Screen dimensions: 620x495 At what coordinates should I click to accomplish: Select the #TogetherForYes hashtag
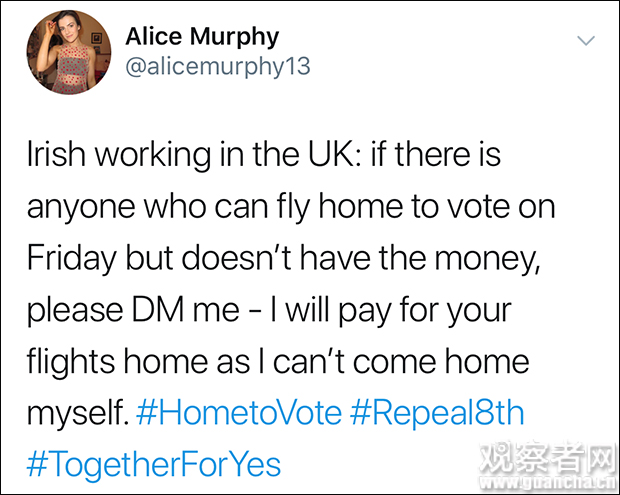[153, 463]
